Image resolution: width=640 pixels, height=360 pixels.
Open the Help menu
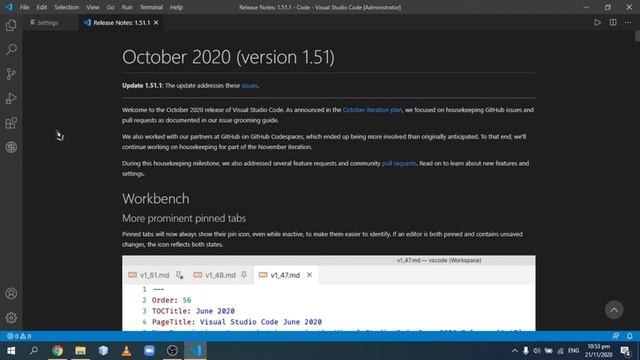(176, 7)
